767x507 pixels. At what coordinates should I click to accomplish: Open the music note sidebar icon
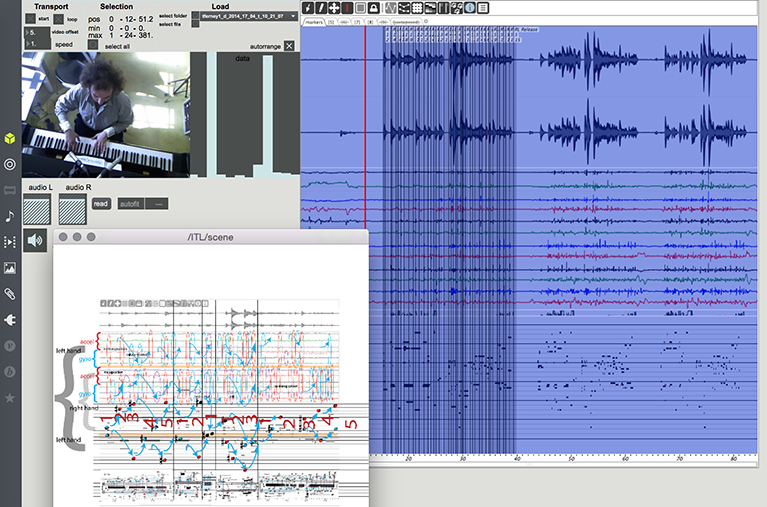tap(10, 216)
